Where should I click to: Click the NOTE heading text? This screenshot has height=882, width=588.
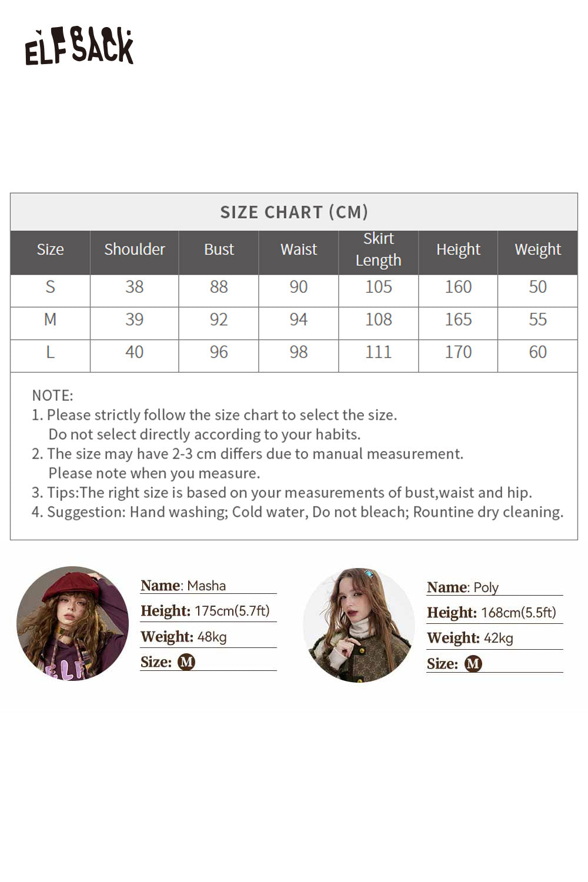(53, 395)
